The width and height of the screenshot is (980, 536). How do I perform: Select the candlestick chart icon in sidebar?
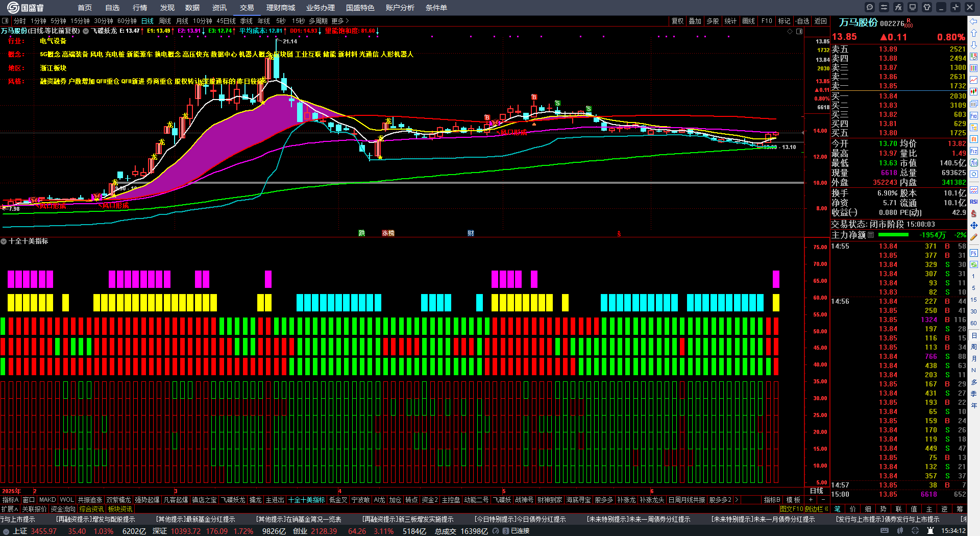pyautogui.click(x=974, y=92)
